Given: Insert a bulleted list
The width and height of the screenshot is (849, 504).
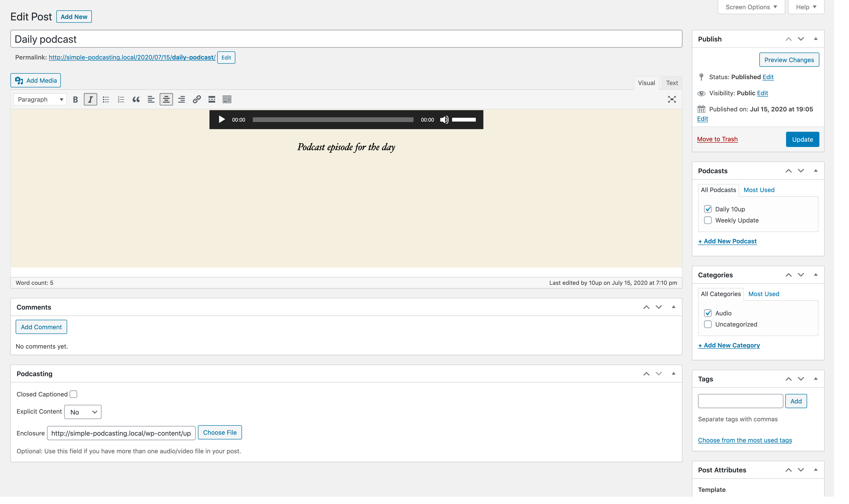Looking at the screenshot, I should point(106,100).
